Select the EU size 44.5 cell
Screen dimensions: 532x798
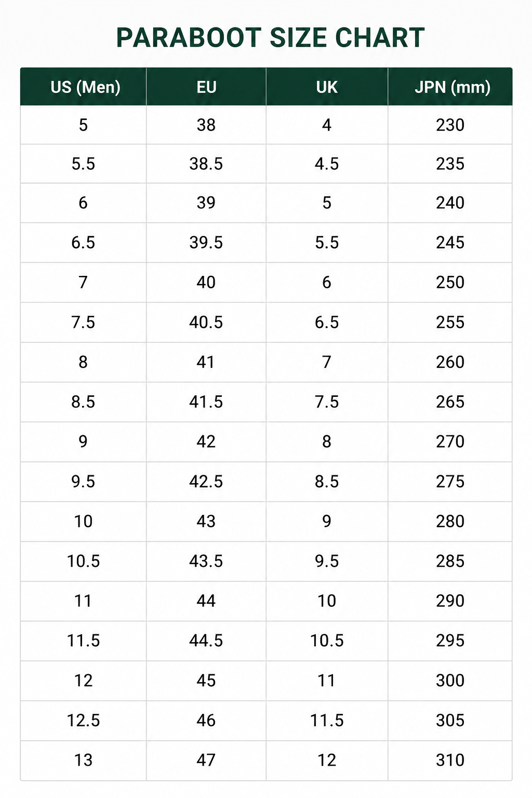click(x=206, y=641)
